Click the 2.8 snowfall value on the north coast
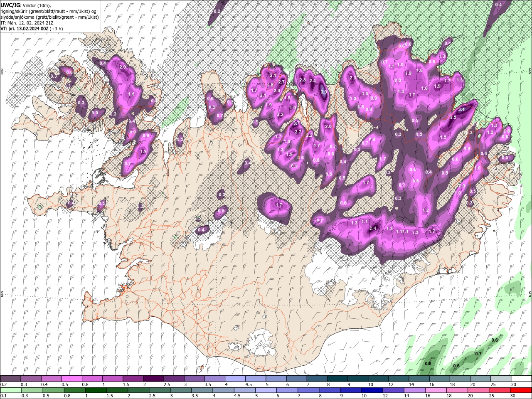 pos(303,80)
